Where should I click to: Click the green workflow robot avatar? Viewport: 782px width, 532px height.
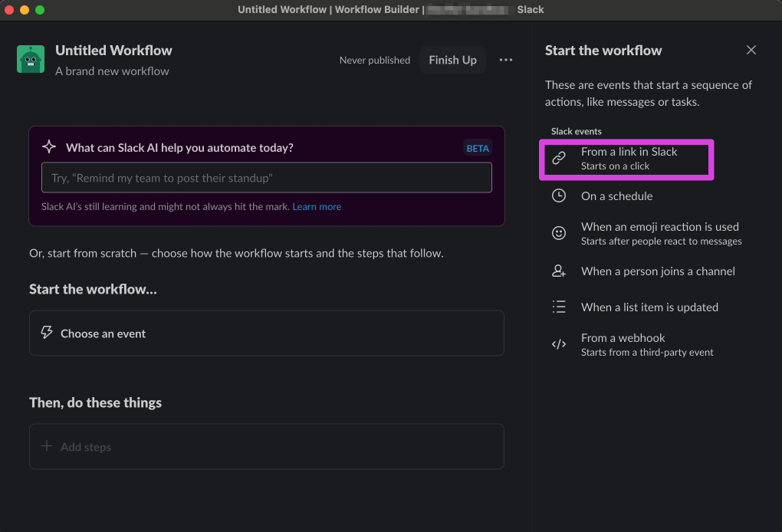point(31,57)
